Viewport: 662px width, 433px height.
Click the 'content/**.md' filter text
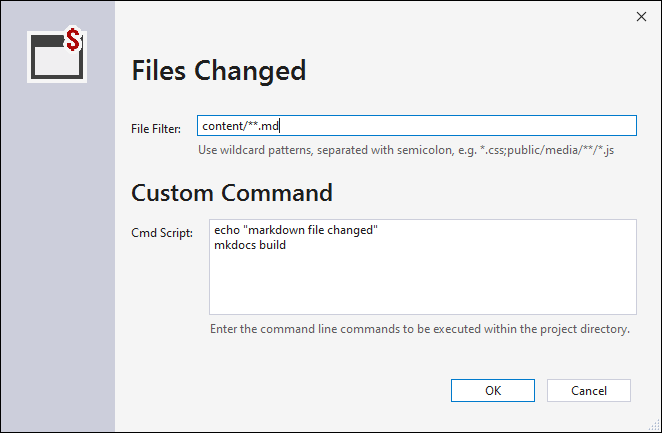[x=240, y=126]
